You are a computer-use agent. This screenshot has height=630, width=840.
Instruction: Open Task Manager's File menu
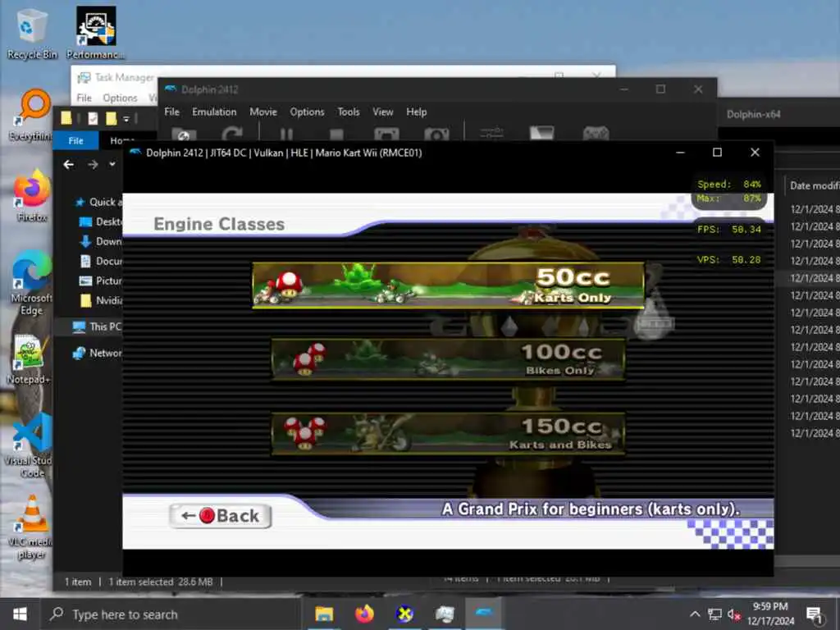(x=84, y=98)
